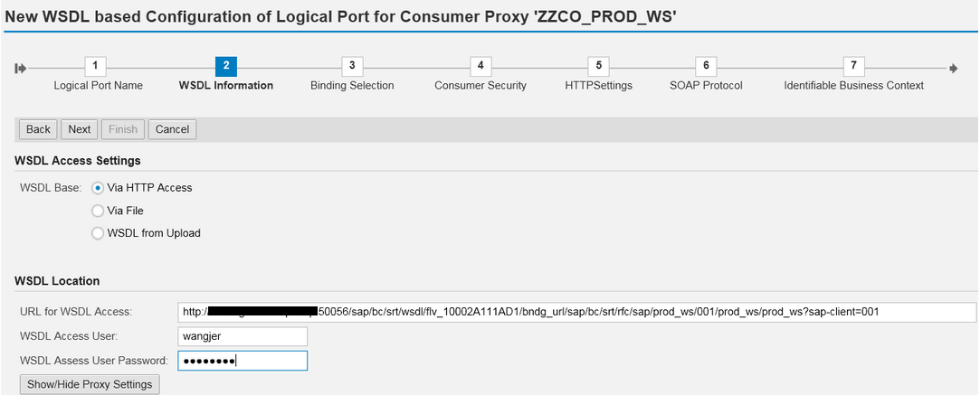Click the Back button
The width and height of the screenshot is (980, 395).
38,129
